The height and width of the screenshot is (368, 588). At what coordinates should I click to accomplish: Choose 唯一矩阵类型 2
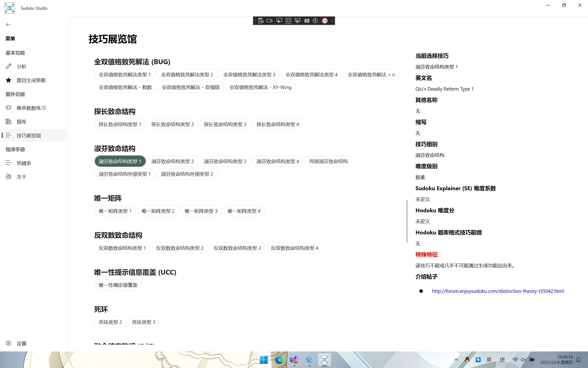(158, 211)
